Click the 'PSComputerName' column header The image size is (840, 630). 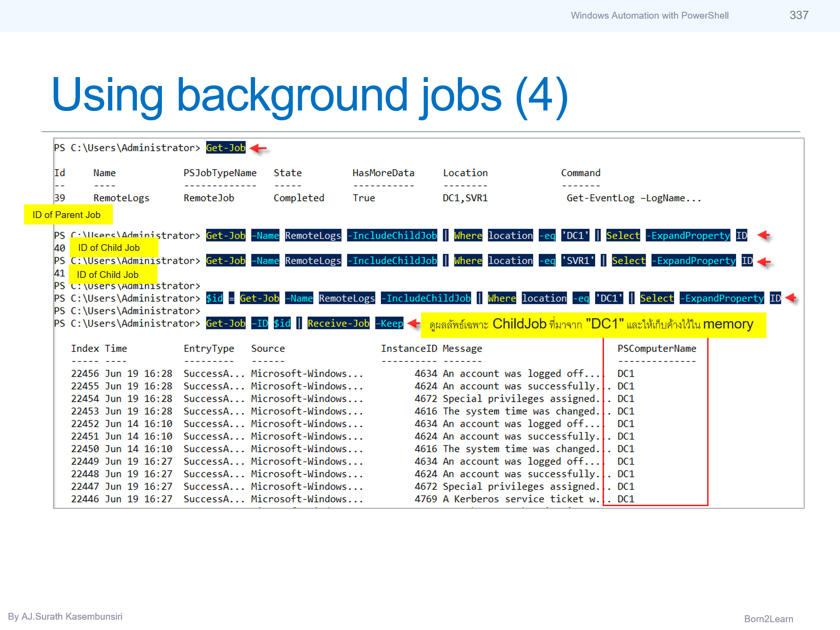tap(656, 349)
